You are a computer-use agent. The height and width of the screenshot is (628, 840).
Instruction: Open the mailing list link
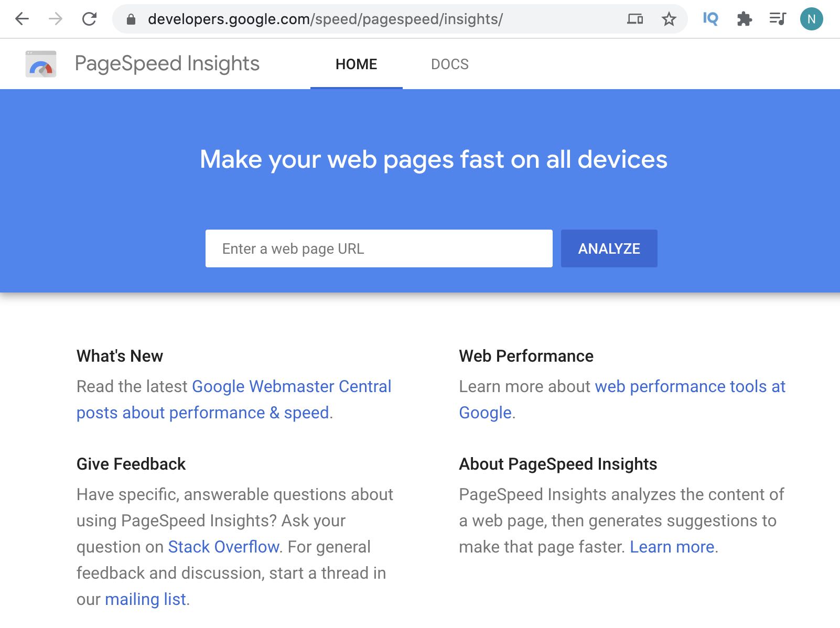[146, 599]
